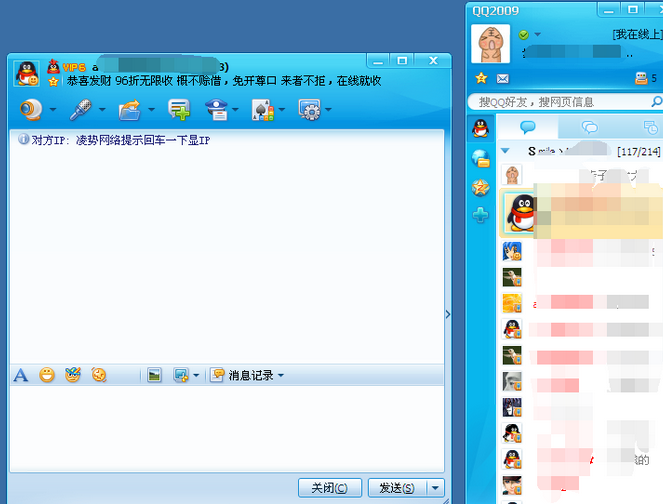Viewport: 663px width, 504px height.
Task: Open globe folder icon in sidebar
Action: coord(481,159)
